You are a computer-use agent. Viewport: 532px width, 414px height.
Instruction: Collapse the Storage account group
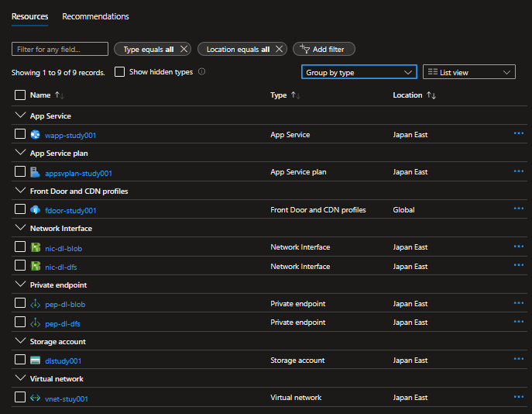(x=20, y=340)
